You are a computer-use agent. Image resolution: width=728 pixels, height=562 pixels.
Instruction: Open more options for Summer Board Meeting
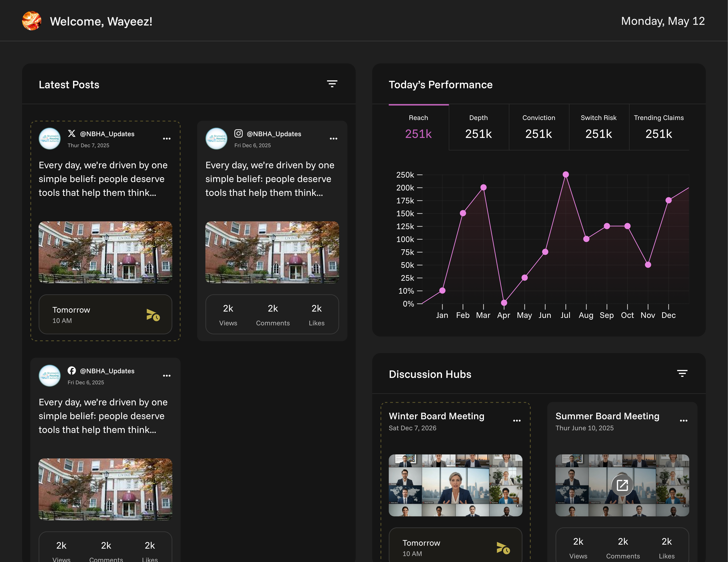pyautogui.click(x=683, y=421)
